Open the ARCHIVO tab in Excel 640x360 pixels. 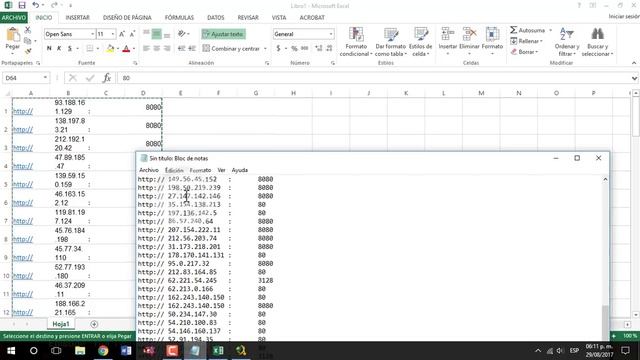point(13,18)
